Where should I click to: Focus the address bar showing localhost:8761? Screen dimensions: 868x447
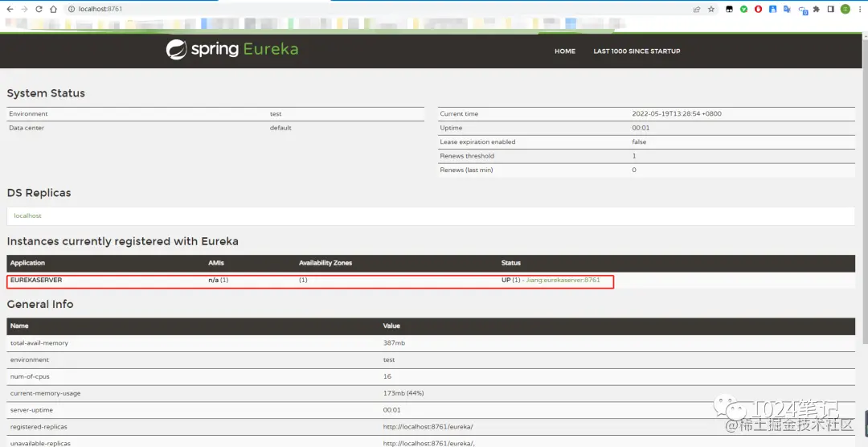(x=376, y=10)
